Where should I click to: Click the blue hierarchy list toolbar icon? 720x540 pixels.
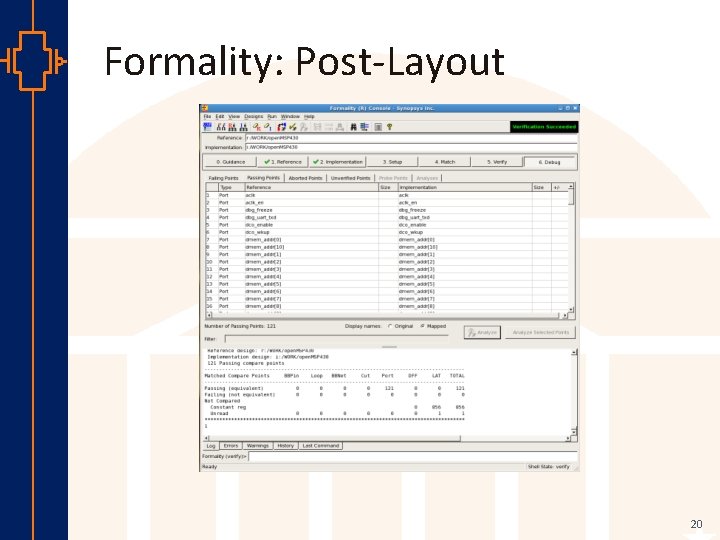click(x=365, y=127)
